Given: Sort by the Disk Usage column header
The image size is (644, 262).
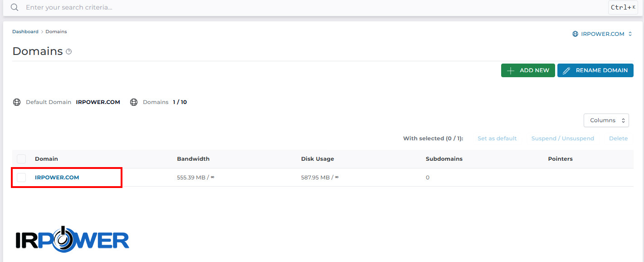Looking at the screenshot, I should point(317,159).
